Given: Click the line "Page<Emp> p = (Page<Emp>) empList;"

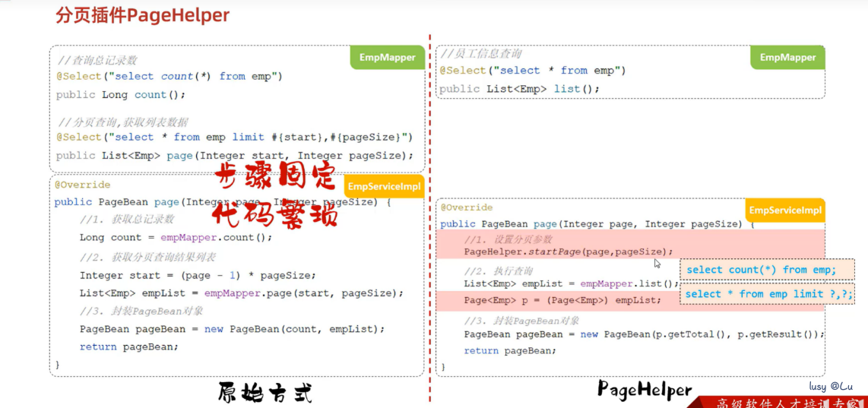Looking at the screenshot, I should pos(562,300).
